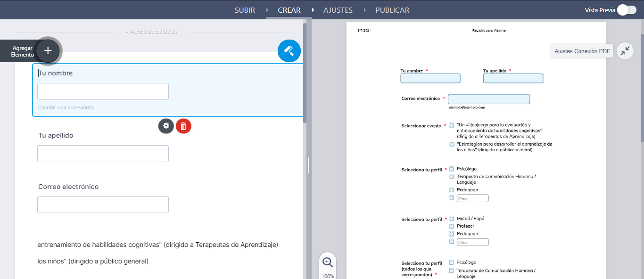Viewport: 644px width, 279px height.
Task: Open the AJUSTES step tab
Action: [338, 10]
